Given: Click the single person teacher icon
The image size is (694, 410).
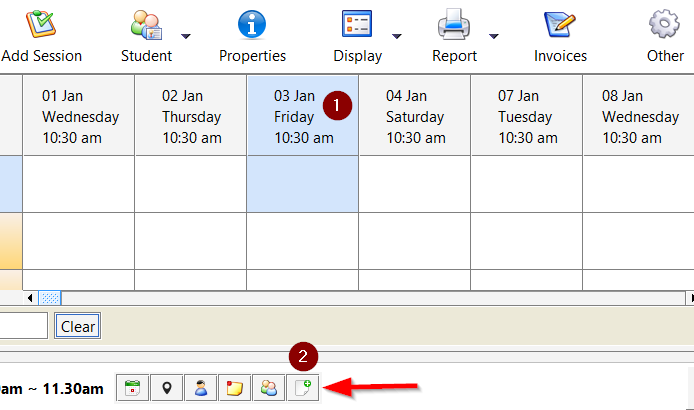Looking at the screenshot, I should click(x=201, y=388).
